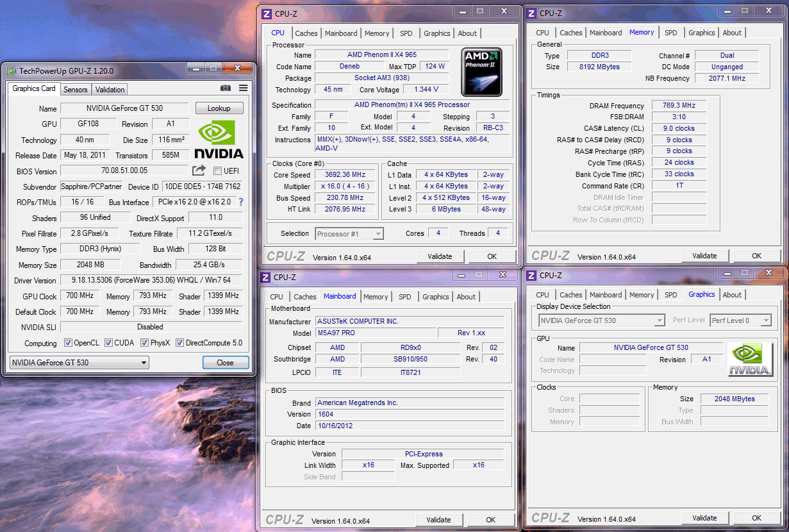This screenshot has width=789, height=532.
Task: Click the BIOS date 10/16/2012
Action: (410, 426)
